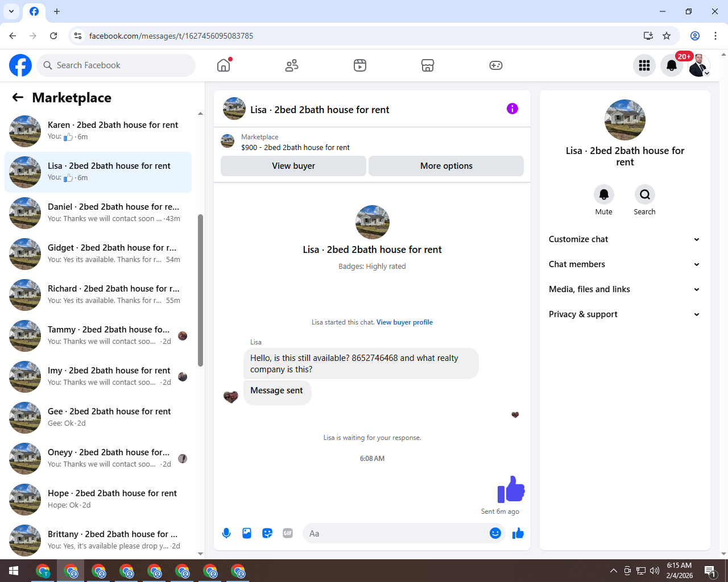This screenshot has width=728, height=582.
Task: Click the conversation list scrollbar thumb
Action: pos(200,290)
